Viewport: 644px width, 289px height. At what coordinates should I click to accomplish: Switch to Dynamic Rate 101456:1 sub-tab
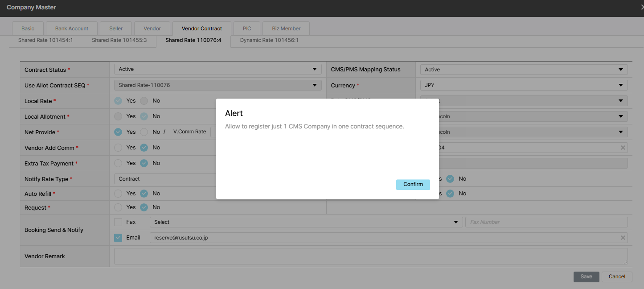(269, 40)
